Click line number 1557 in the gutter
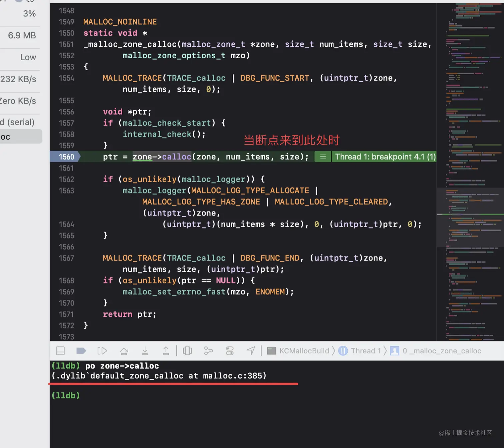504x448 pixels. 66,123
